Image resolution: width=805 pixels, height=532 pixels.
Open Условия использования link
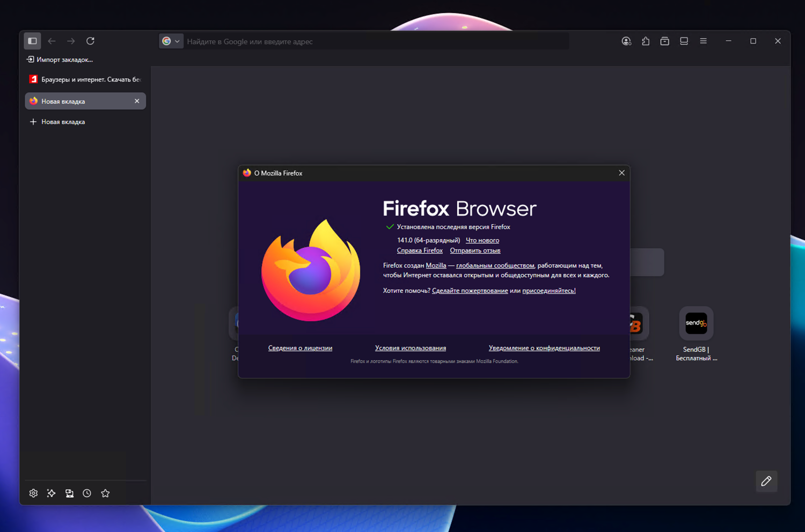pyautogui.click(x=411, y=348)
